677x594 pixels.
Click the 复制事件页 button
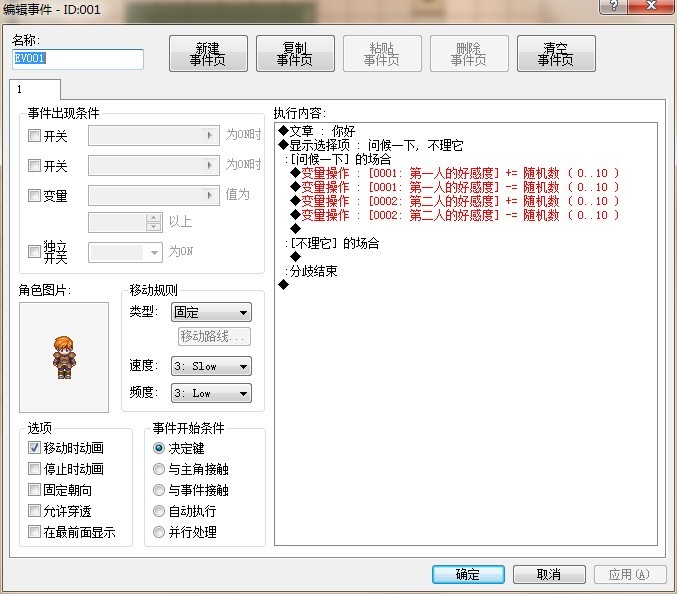tap(295, 54)
